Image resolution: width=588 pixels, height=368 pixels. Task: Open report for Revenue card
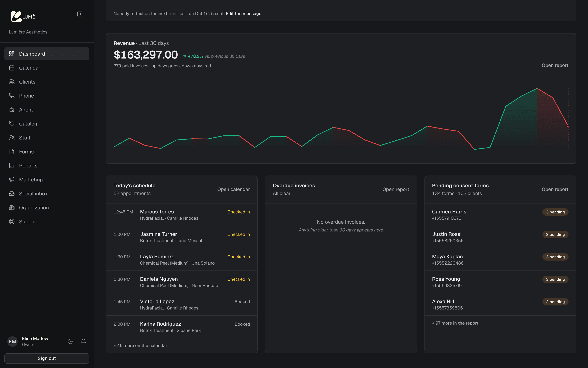[555, 66]
